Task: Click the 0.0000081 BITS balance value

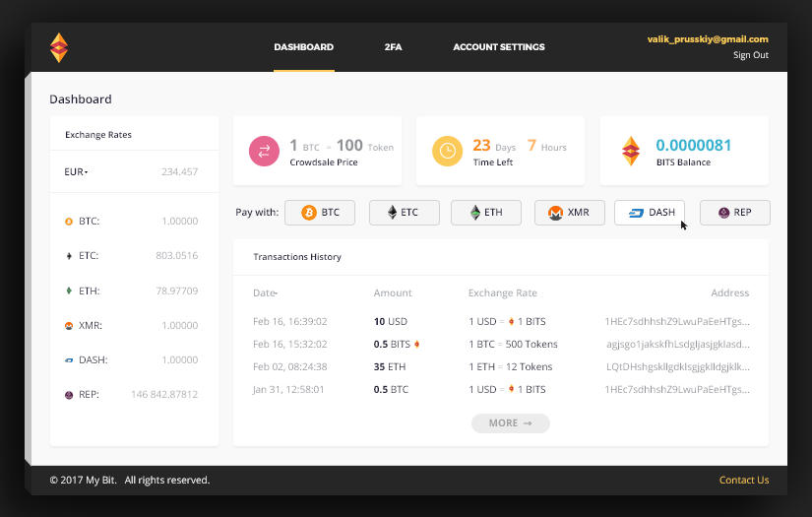Action: click(x=694, y=145)
